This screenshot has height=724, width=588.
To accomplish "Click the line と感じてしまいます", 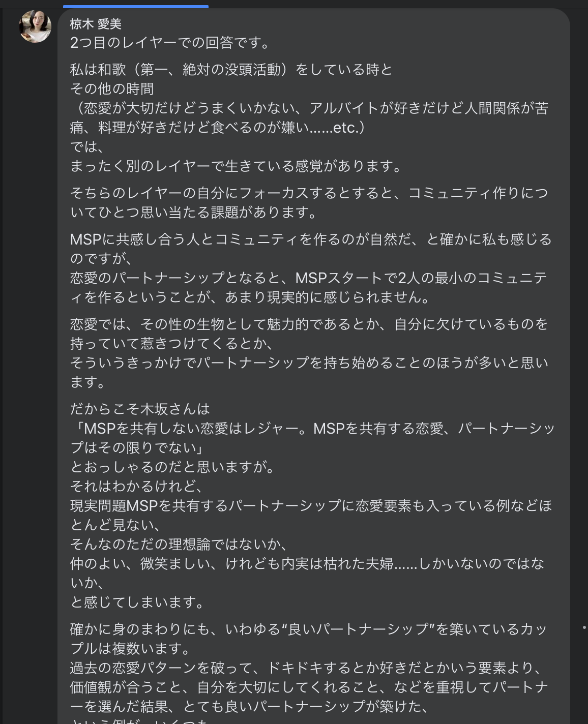I will click(137, 602).
